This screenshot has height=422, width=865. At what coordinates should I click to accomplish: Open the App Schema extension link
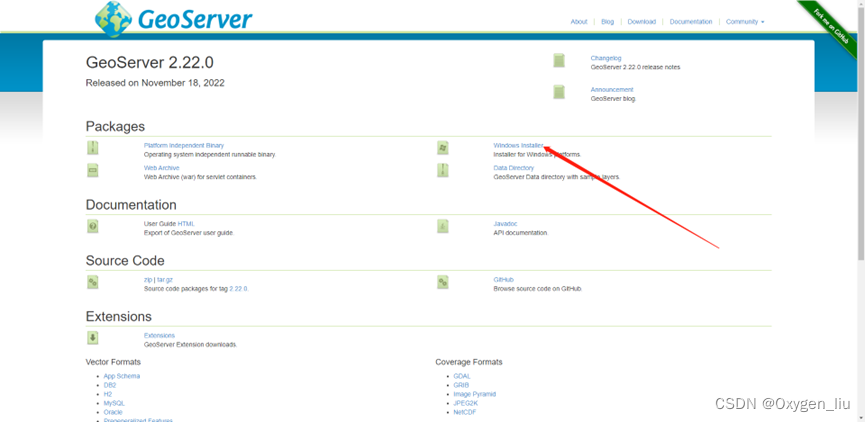coord(122,376)
